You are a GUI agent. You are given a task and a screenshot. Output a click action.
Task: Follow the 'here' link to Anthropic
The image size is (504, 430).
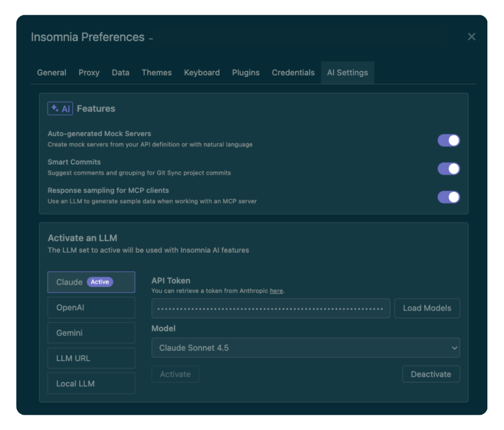[x=276, y=291]
